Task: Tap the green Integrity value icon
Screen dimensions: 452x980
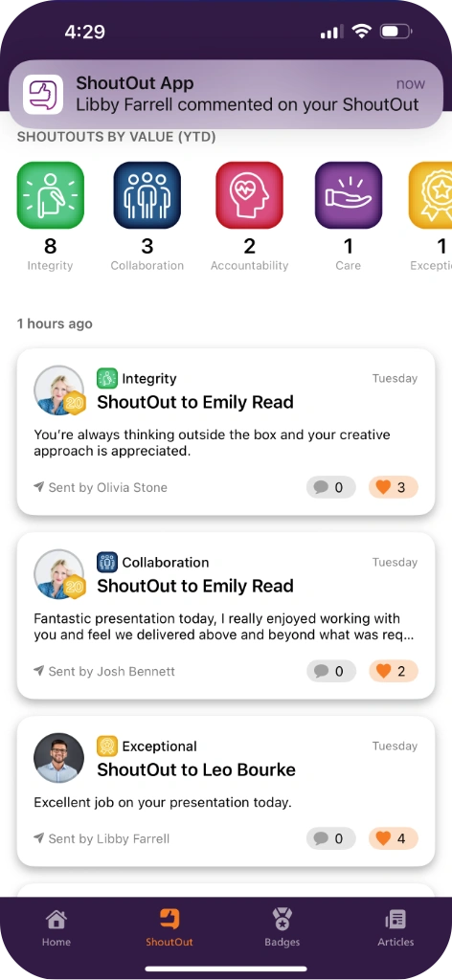Action: pyautogui.click(x=50, y=195)
